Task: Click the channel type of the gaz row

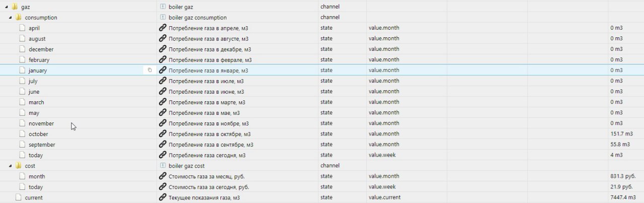Action: (330, 7)
